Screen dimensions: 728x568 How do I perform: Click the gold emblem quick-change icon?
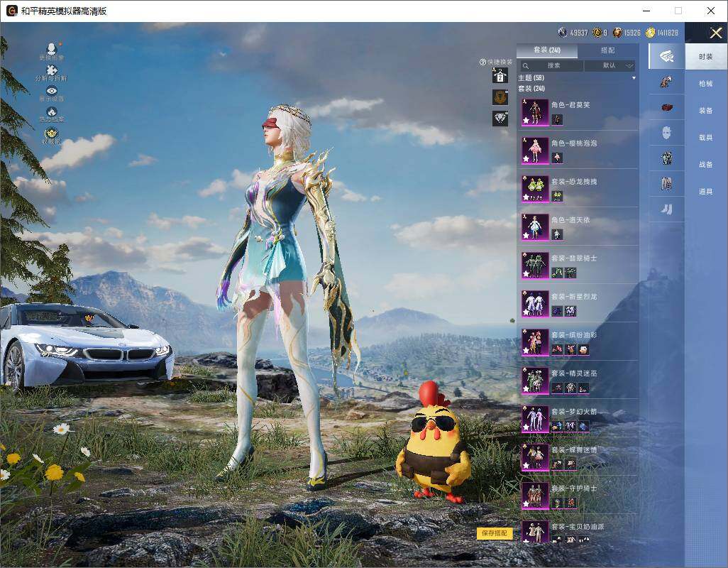pos(500,97)
